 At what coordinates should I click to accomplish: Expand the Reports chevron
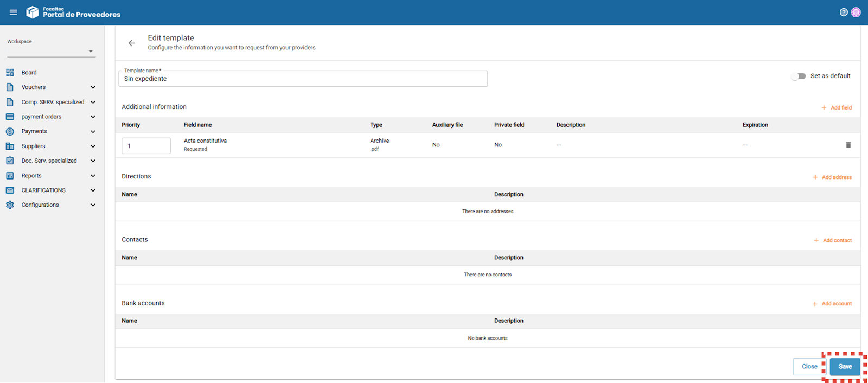tap(93, 176)
